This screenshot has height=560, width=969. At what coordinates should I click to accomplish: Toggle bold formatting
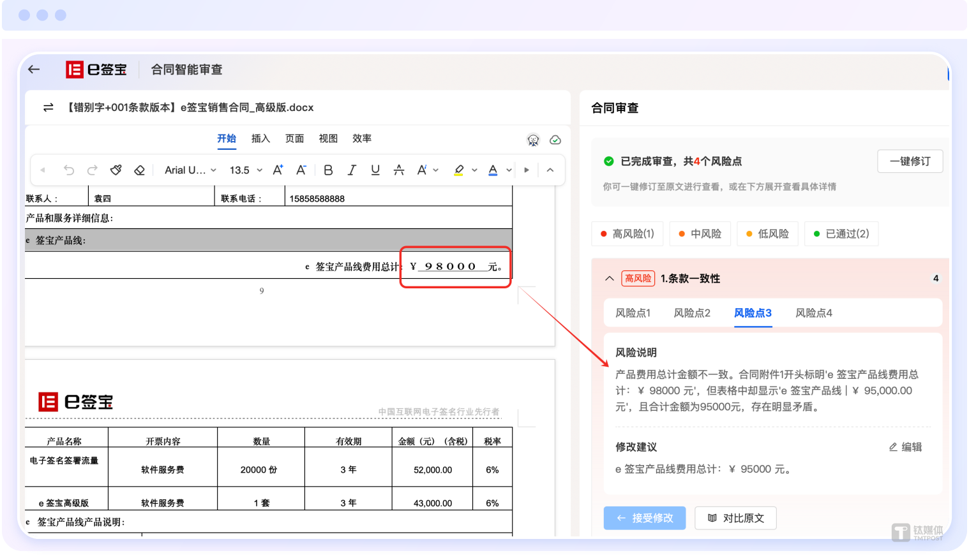click(x=328, y=170)
